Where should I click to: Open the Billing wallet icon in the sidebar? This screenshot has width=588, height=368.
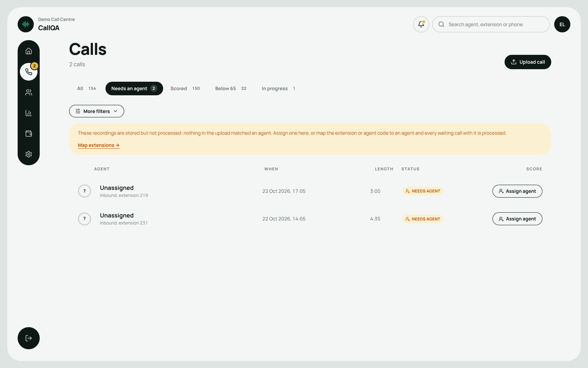point(29,134)
